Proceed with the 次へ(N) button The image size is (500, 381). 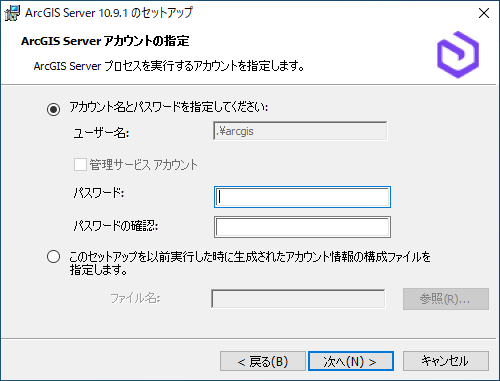[x=351, y=361]
